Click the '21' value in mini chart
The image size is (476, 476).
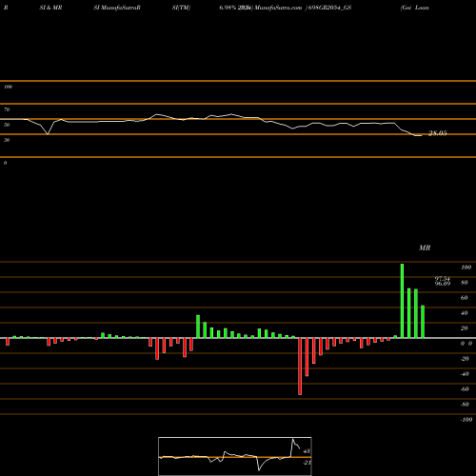tap(307, 463)
